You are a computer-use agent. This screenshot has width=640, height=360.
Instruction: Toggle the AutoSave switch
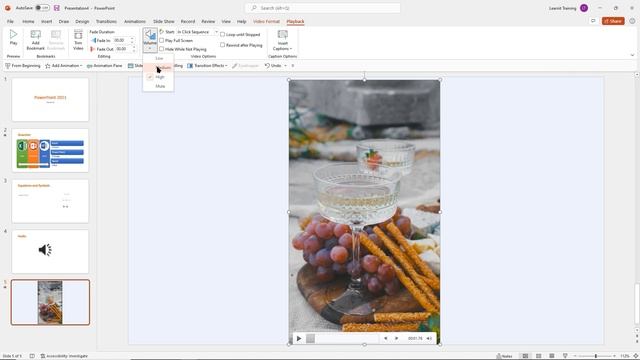coord(42,8)
